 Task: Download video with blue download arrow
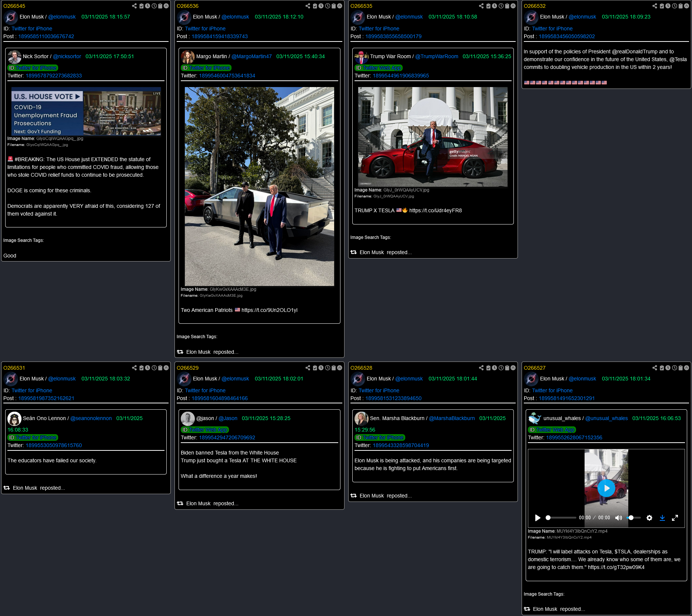click(662, 518)
